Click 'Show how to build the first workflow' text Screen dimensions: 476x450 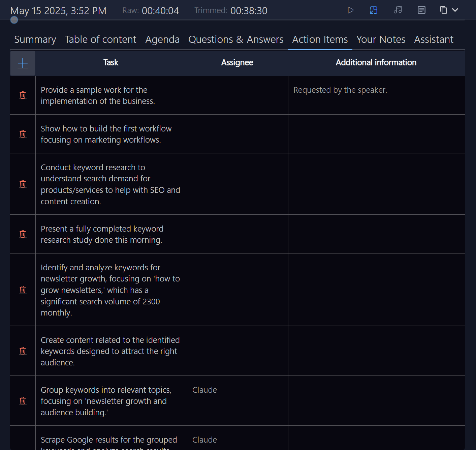click(106, 134)
